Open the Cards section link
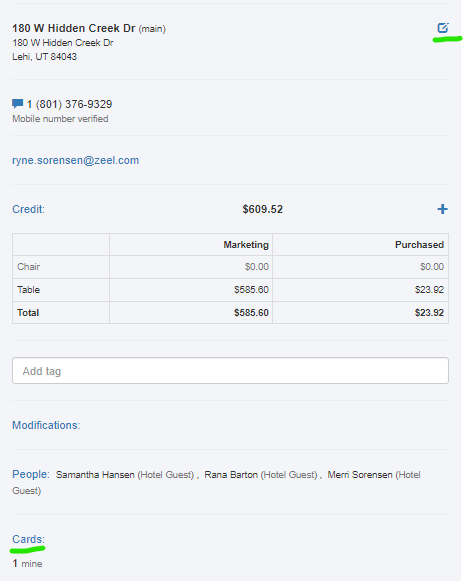 [28, 539]
